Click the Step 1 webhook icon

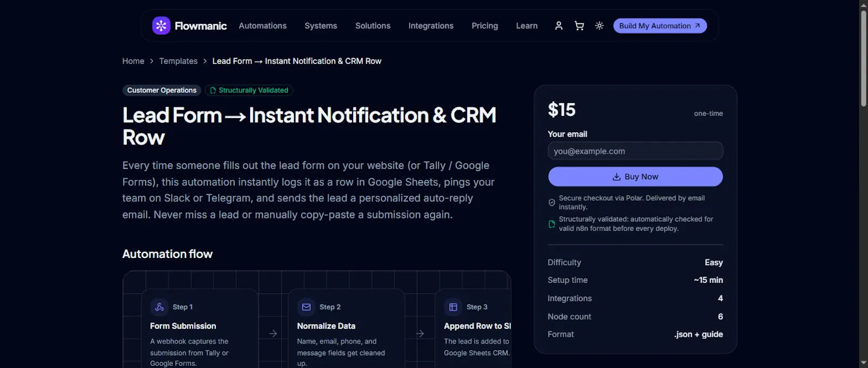click(159, 307)
